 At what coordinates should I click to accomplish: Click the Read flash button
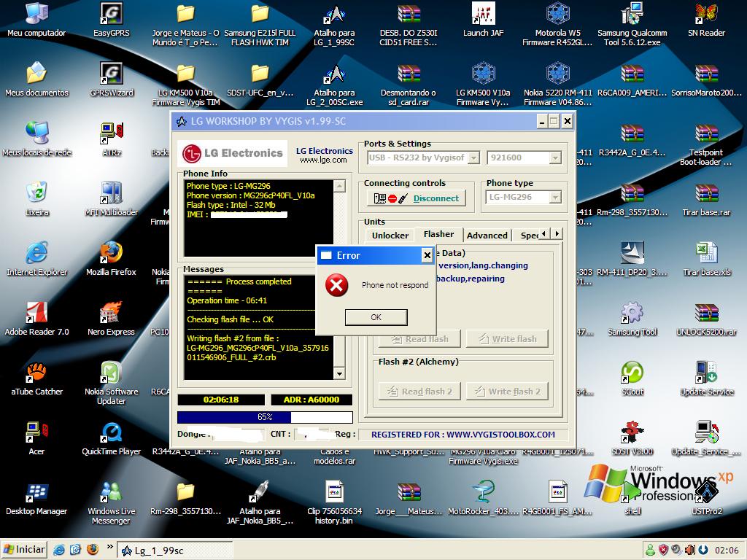click(x=419, y=339)
